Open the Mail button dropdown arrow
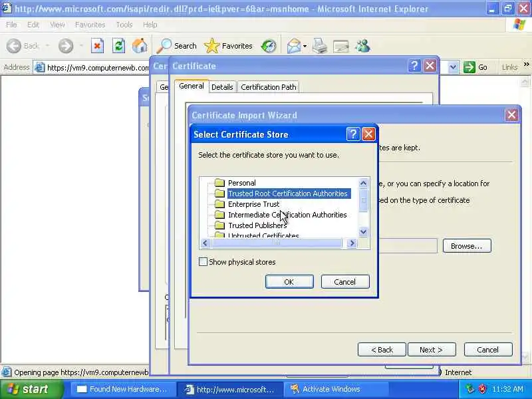 pos(305,46)
